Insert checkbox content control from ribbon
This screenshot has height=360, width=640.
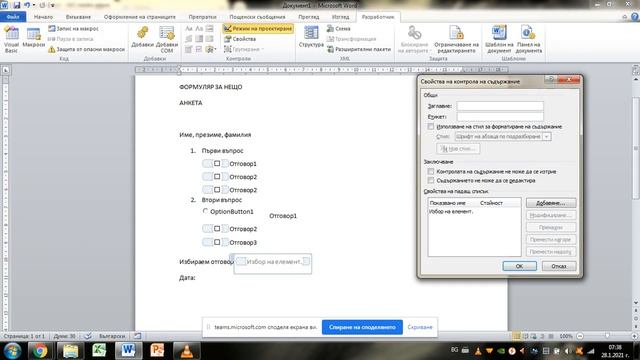point(199,49)
